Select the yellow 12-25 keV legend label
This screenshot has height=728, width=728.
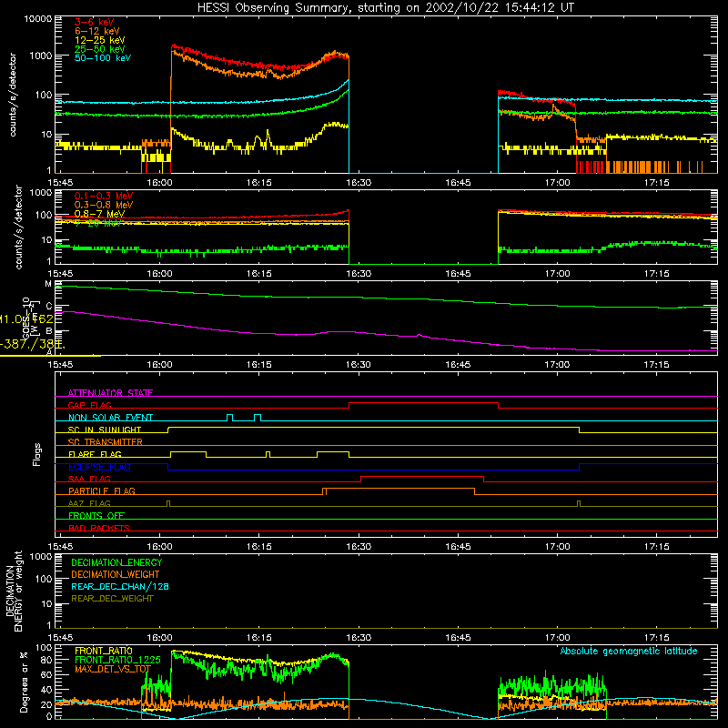(100, 40)
